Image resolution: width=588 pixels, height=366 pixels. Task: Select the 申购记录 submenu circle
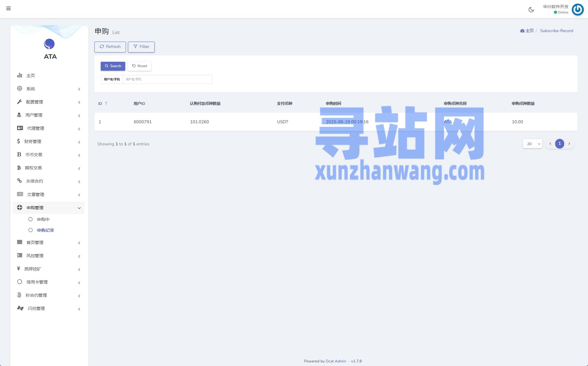pyautogui.click(x=30, y=230)
